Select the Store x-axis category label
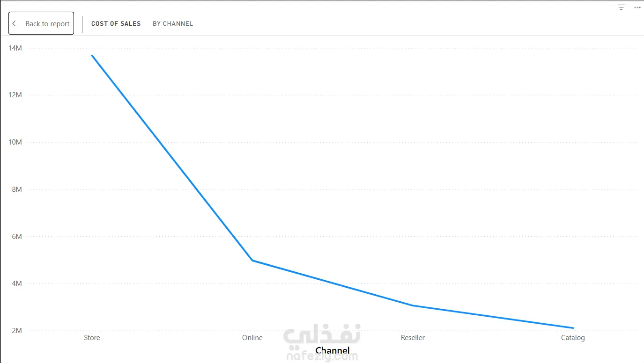Viewport: 644px width, 363px height. 92,338
